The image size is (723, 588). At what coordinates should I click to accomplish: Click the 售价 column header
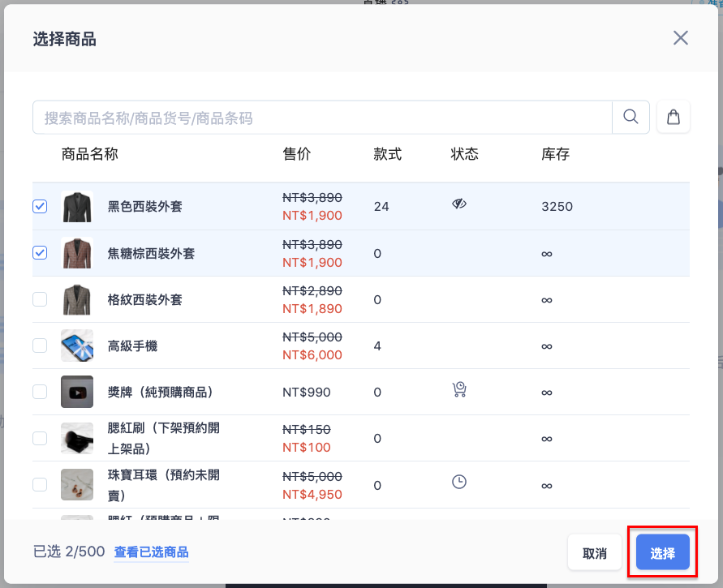tap(297, 153)
